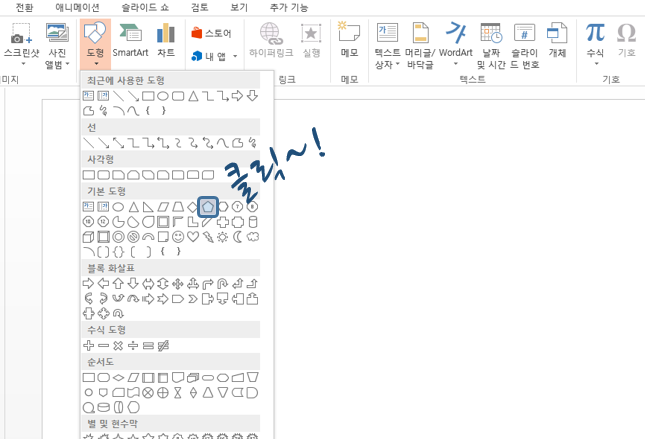This screenshot has height=439, width=645.
Task: Choose the minus sign in 수식 도형
Action: [103, 346]
